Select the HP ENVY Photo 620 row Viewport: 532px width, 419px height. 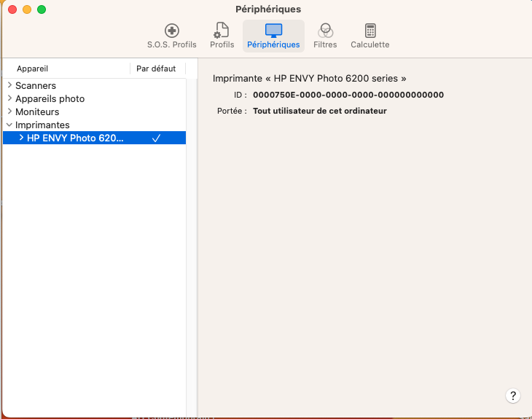[75, 138]
